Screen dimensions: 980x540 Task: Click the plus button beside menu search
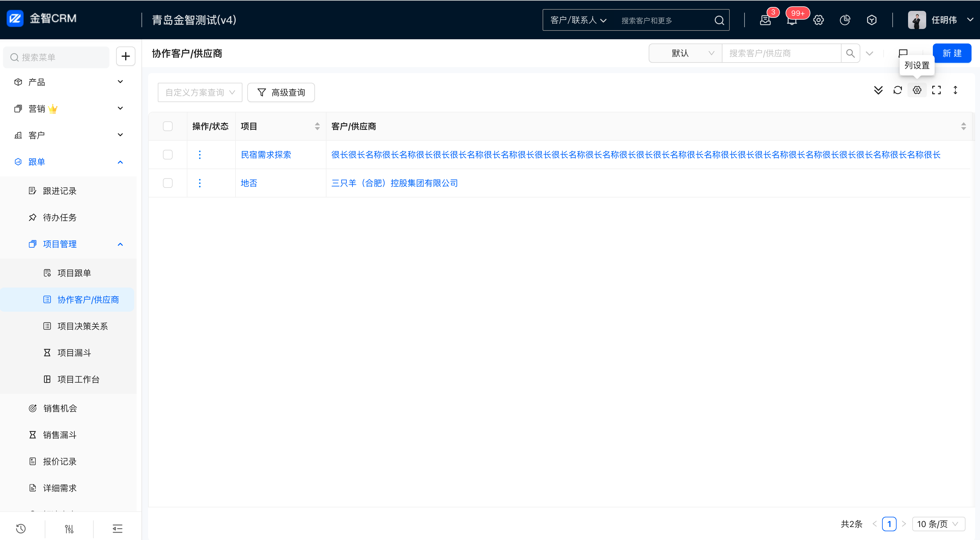click(125, 56)
